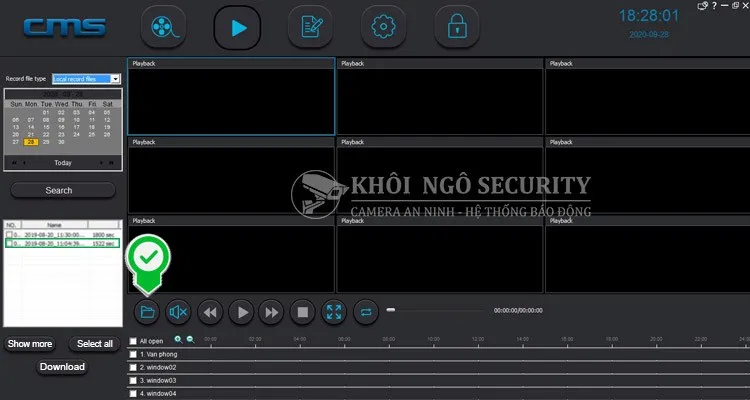Image resolution: width=750 pixels, height=400 pixels.
Task: Select date 06 in the calendar
Action: tap(16, 120)
